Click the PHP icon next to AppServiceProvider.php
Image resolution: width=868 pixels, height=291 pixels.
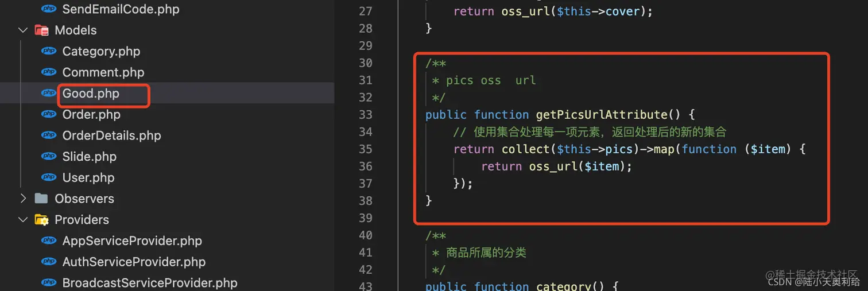49,240
